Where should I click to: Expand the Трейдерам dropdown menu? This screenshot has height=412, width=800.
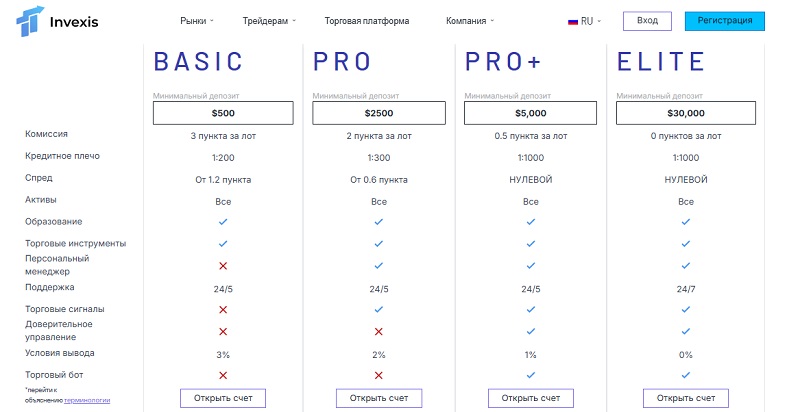(x=269, y=21)
